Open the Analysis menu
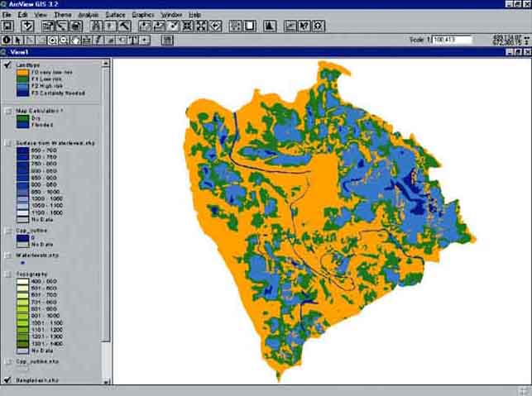This screenshot has height=396, width=532. click(x=87, y=15)
